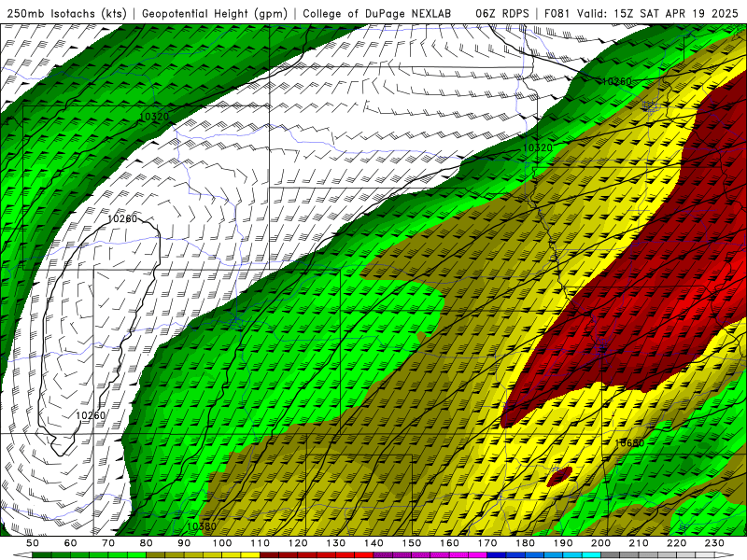Click the legend value 50

[x=33, y=543]
